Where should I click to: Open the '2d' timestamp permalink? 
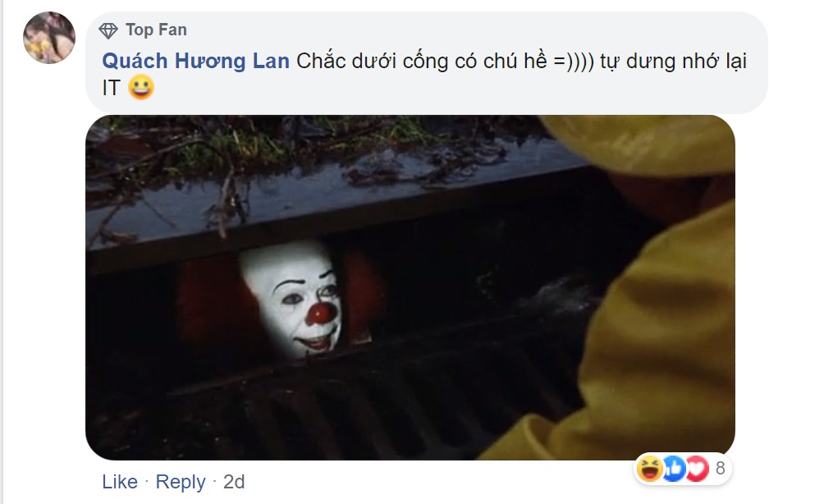pos(234,481)
